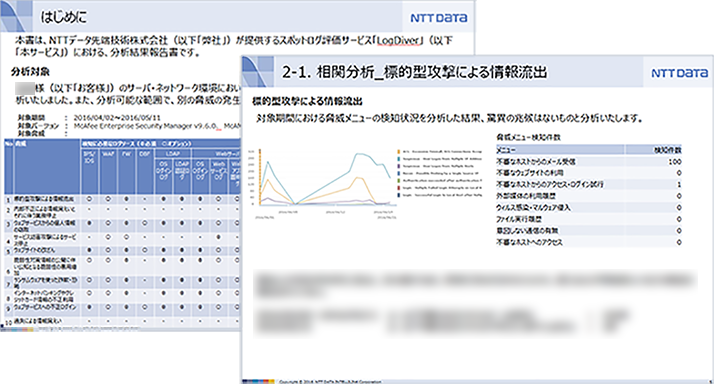
Task: Select row 不審なウェブサイトの利用
Action: click(589, 173)
